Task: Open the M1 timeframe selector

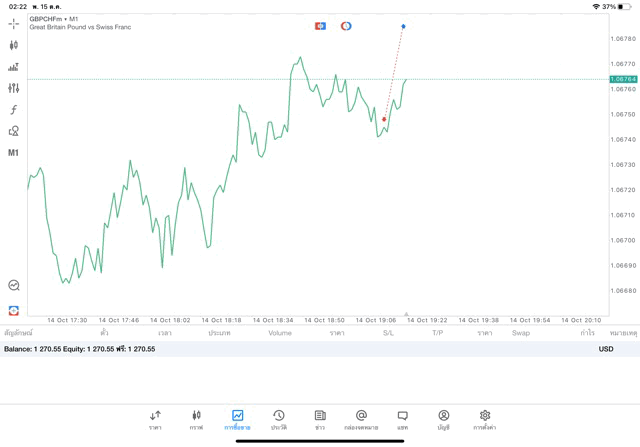Action: (13, 153)
